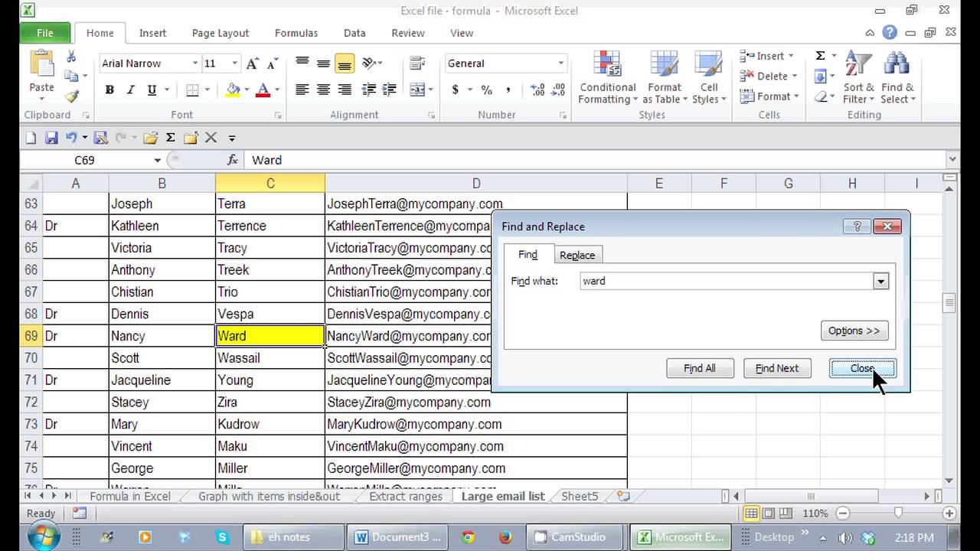Switch to Replace tab in dialog
The width and height of the screenshot is (980, 551).
[x=577, y=255]
